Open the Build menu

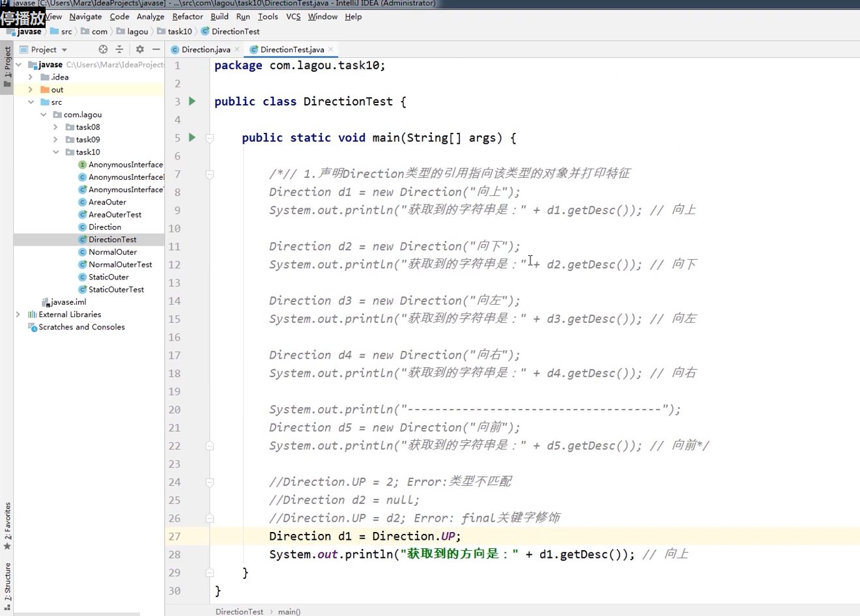tap(220, 16)
